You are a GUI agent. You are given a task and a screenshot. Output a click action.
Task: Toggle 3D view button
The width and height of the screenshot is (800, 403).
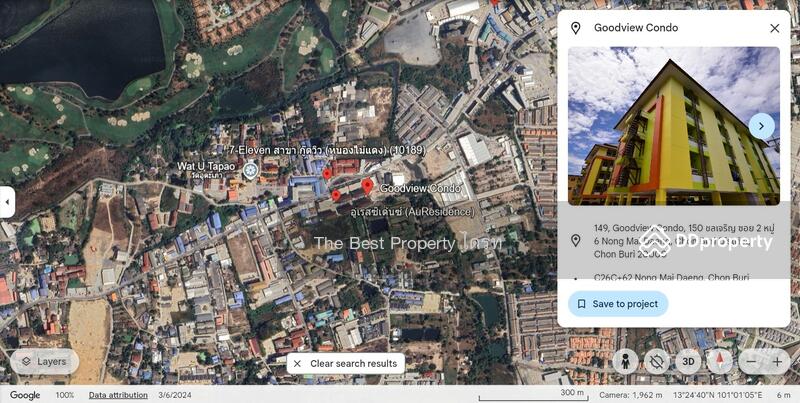point(688,362)
